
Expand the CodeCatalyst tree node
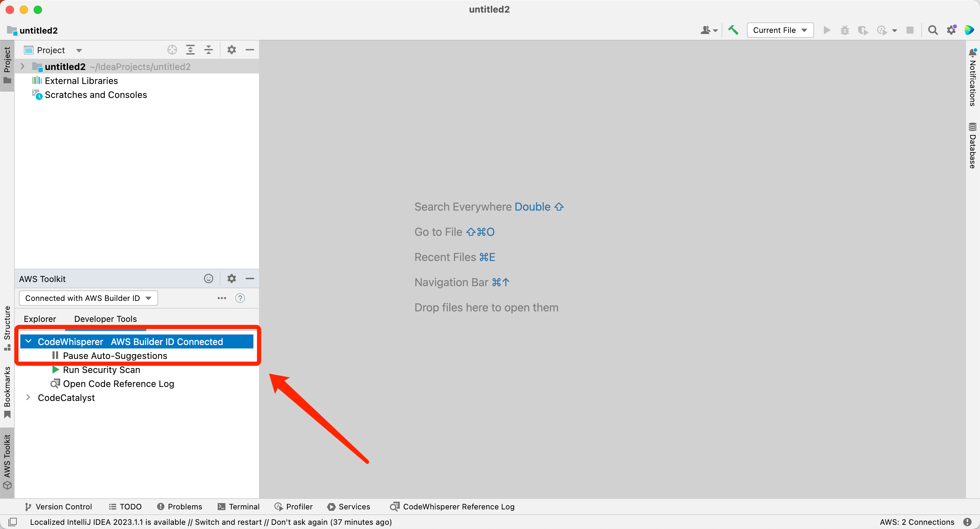coord(28,397)
